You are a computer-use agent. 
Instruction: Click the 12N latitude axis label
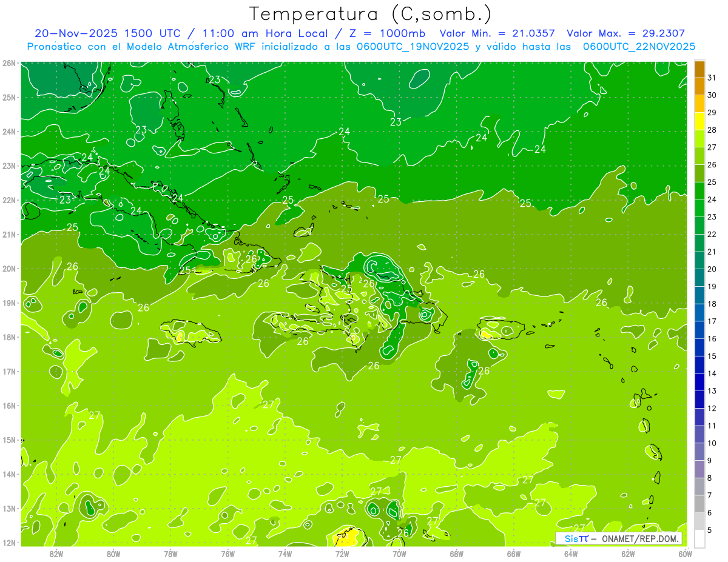[8, 543]
